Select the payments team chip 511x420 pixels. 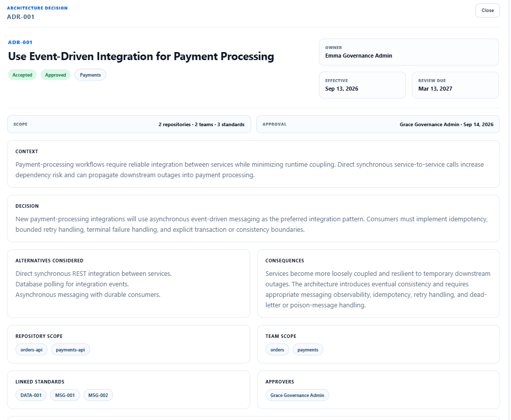[308, 349]
